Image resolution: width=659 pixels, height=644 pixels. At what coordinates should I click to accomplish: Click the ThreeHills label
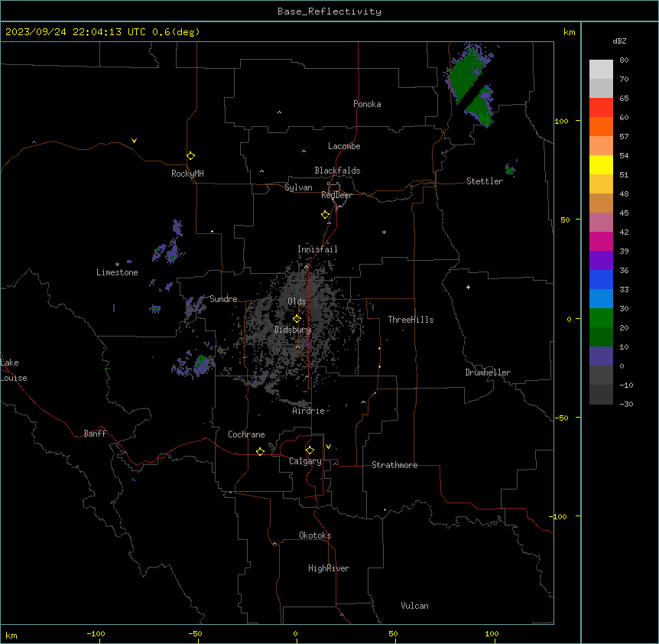[x=411, y=320]
